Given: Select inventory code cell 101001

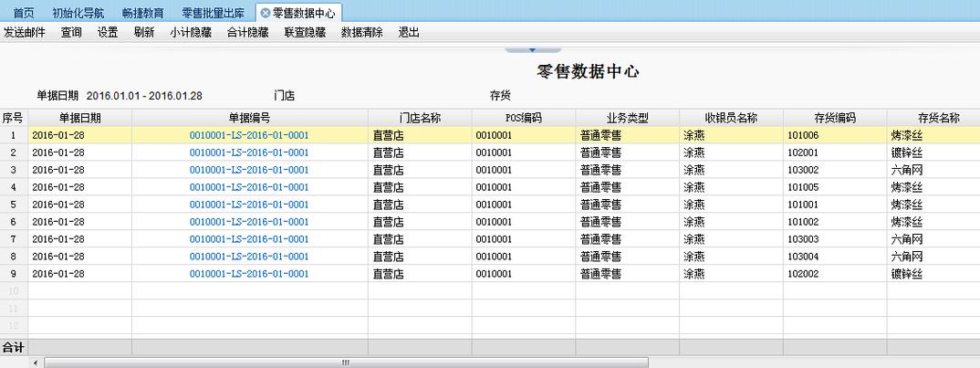Looking at the screenshot, I should pyautogui.click(x=835, y=205).
